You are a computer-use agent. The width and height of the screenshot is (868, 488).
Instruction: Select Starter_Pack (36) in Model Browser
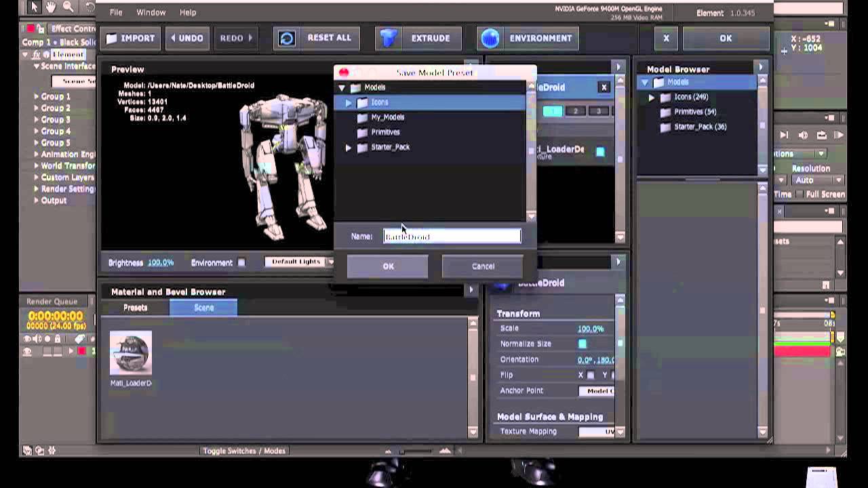[x=701, y=127]
